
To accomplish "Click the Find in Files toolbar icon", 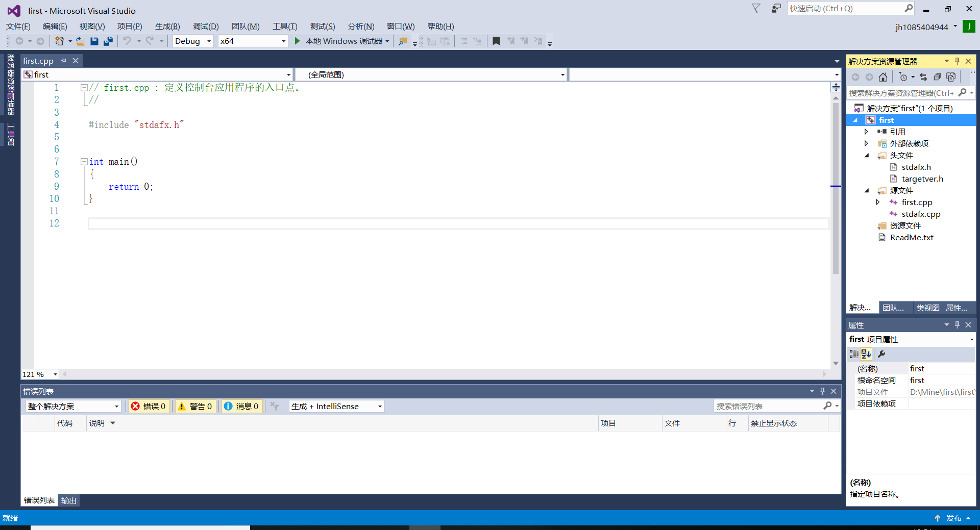I will [x=403, y=41].
